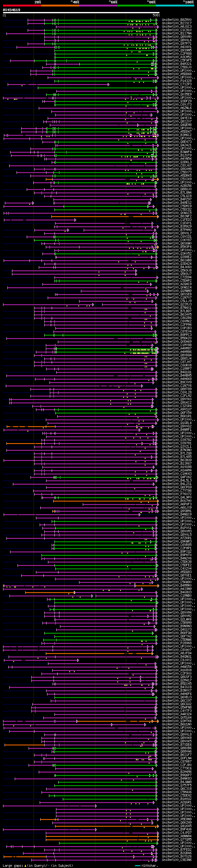Click hit label UniRef100_B9PHT0
This screenshot has height=868, width=197.
[176, 555]
